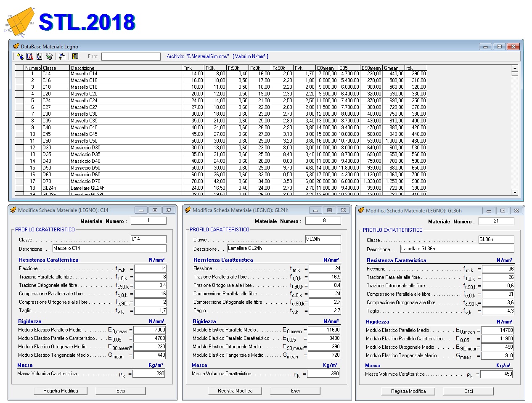Click Materiale Numero field in C14 window
This screenshot has width=532, height=403.
(148, 220)
